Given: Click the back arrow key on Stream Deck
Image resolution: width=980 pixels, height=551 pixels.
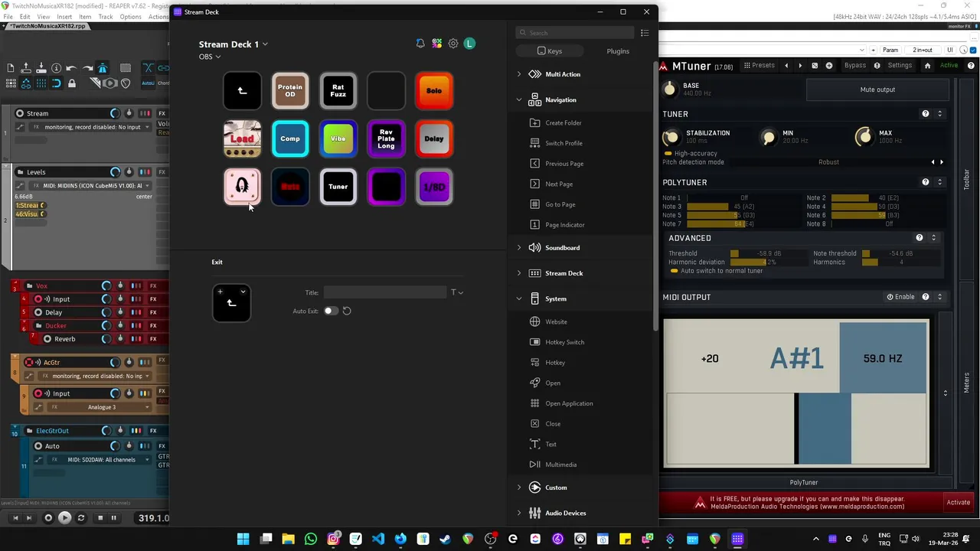Looking at the screenshot, I should coord(242,90).
